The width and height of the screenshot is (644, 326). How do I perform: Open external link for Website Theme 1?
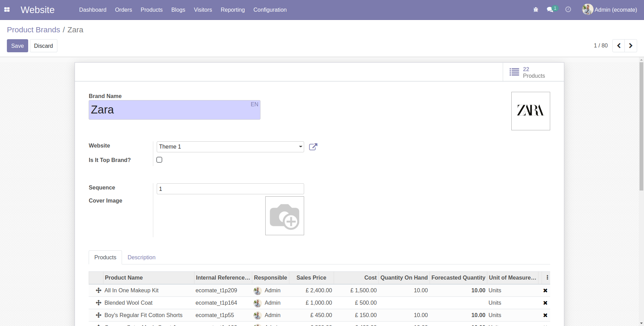pyautogui.click(x=313, y=147)
